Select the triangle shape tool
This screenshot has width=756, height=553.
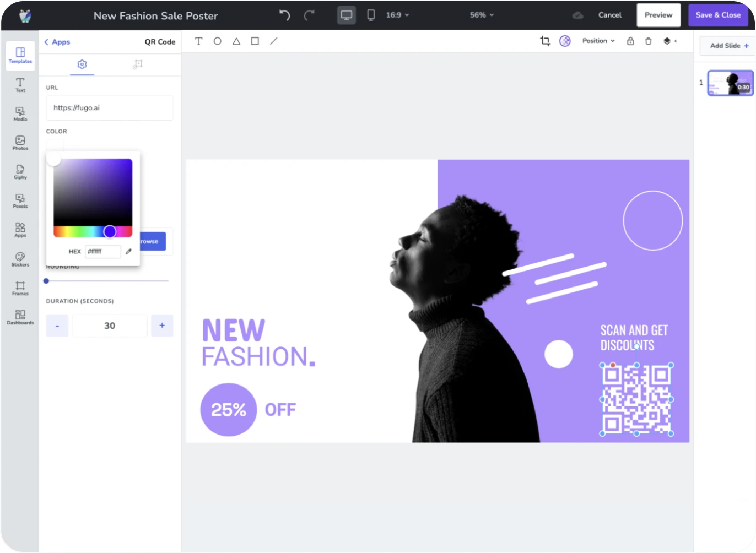click(x=236, y=41)
